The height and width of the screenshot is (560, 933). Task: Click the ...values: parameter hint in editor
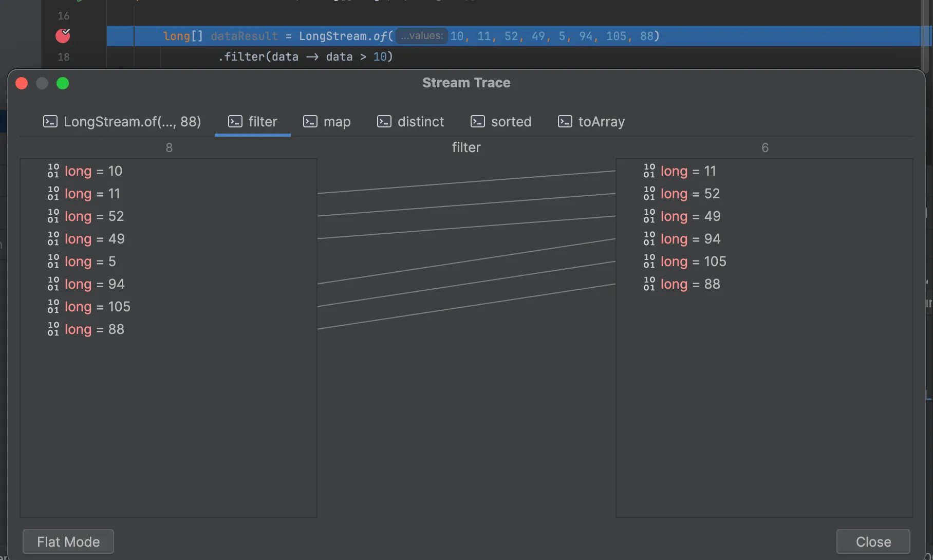click(421, 36)
